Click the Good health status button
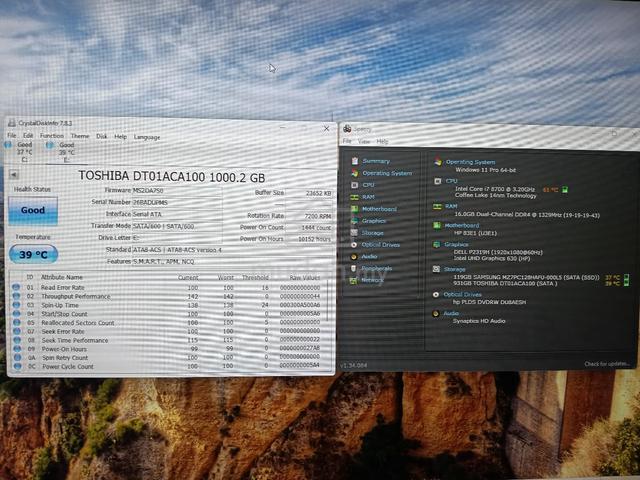Screen dimensions: 640x480 (33, 210)
